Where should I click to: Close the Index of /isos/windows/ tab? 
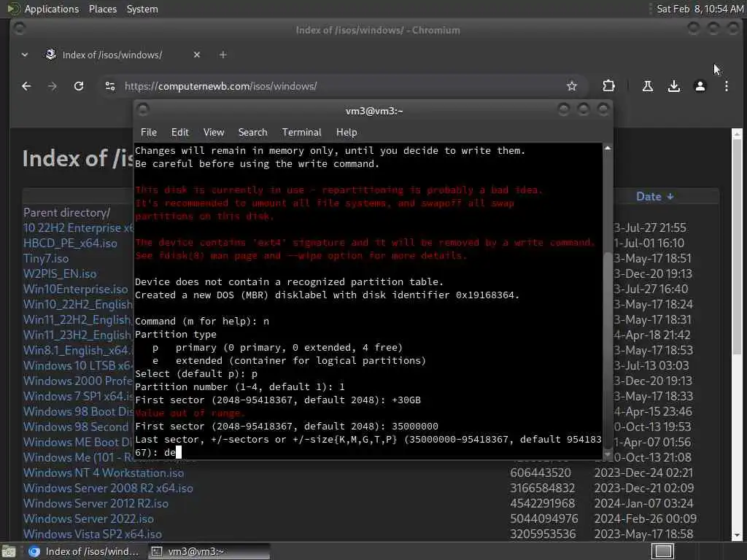click(197, 55)
